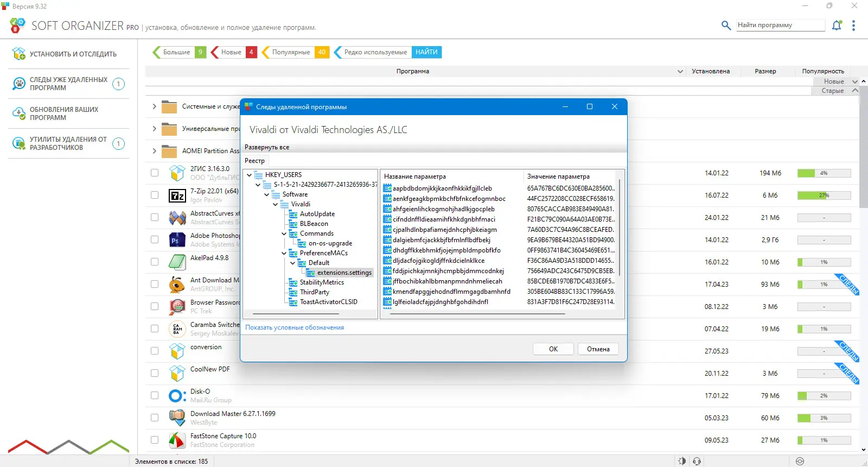Click the Browser Password program icon
This screenshot has width=868, height=467.
tap(177, 307)
